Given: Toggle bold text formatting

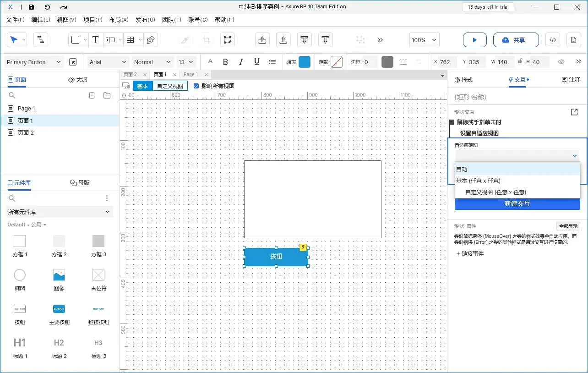Looking at the screenshot, I should pyautogui.click(x=225, y=62).
